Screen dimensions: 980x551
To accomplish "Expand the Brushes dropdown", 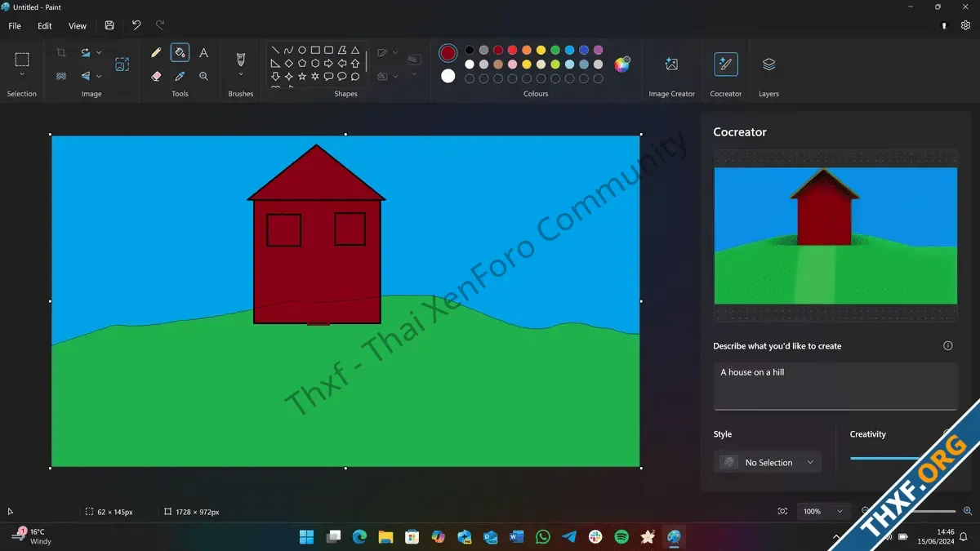I will pyautogui.click(x=241, y=74).
